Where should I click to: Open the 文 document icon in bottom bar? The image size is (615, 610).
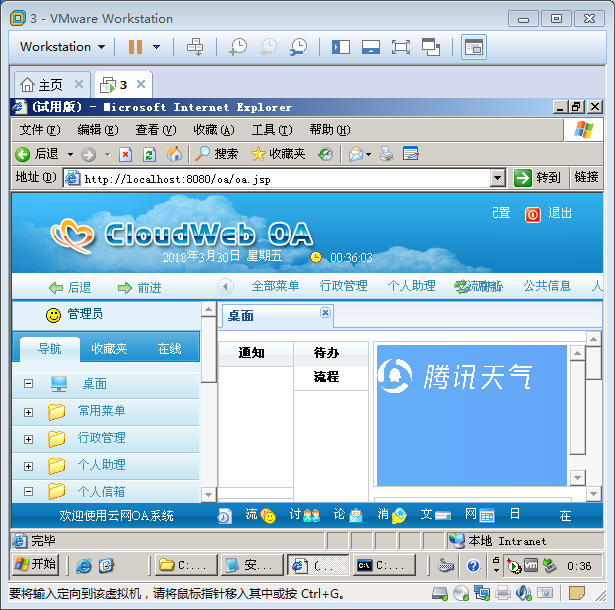point(443,515)
